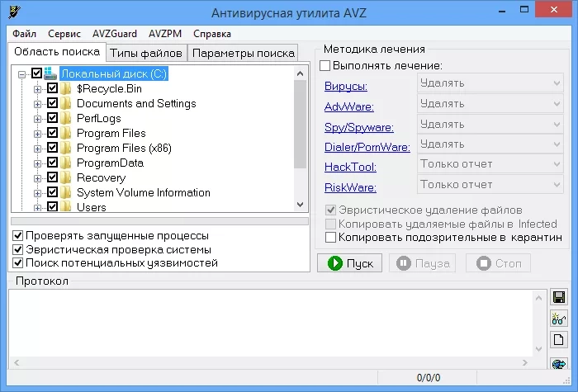This screenshot has height=392, width=578.
Task: Toggle Эвристическая проверка системы checkbox
Action: [17, 249]
